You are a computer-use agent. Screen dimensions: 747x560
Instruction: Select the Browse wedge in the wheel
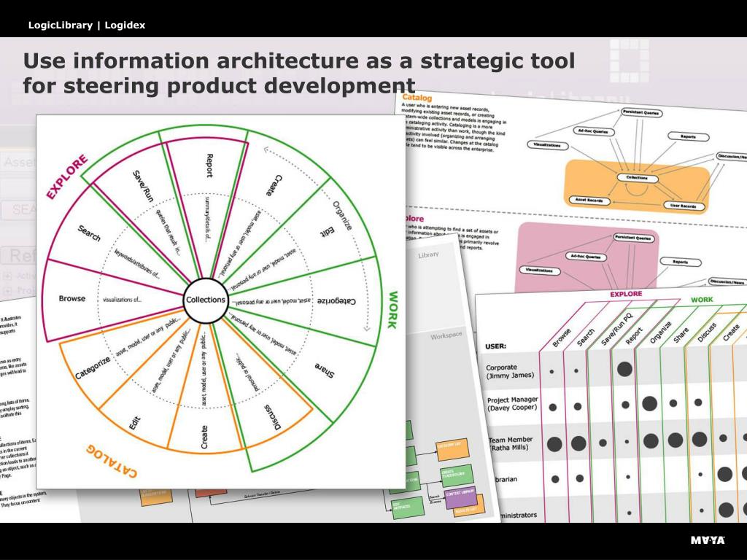[x=72, y=298]
